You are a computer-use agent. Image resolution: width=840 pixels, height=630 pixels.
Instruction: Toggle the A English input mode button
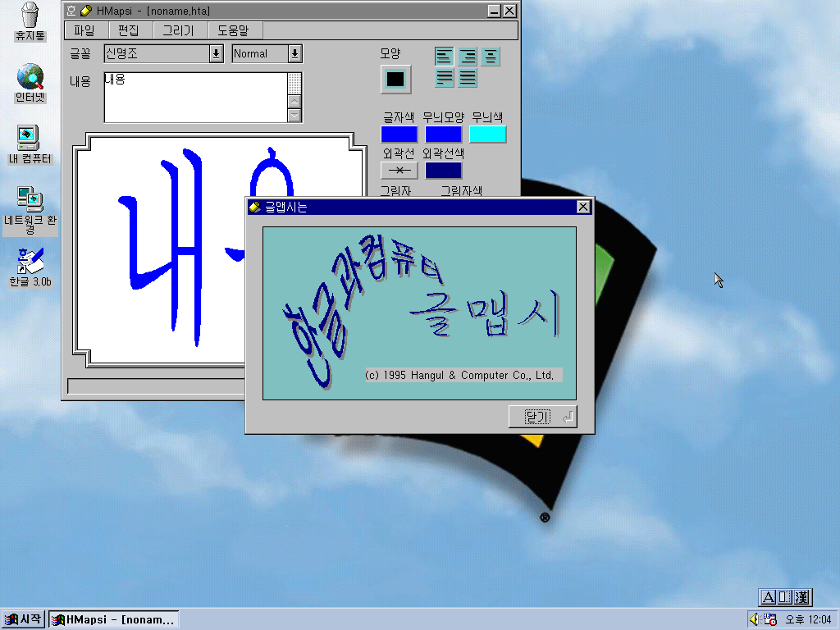(768, 597)
